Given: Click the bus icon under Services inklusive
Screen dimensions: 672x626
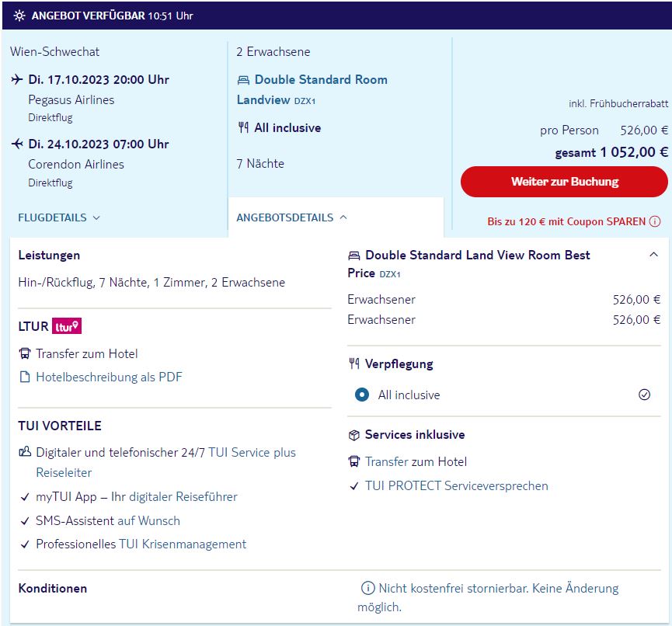Looking at the screenshot, I should coord(354,461).
